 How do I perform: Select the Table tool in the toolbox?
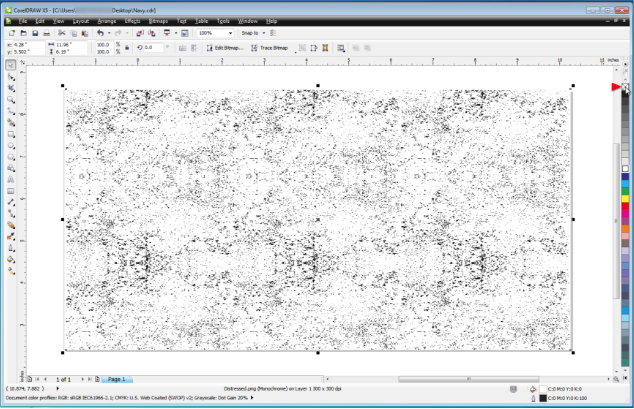[11, 191]
